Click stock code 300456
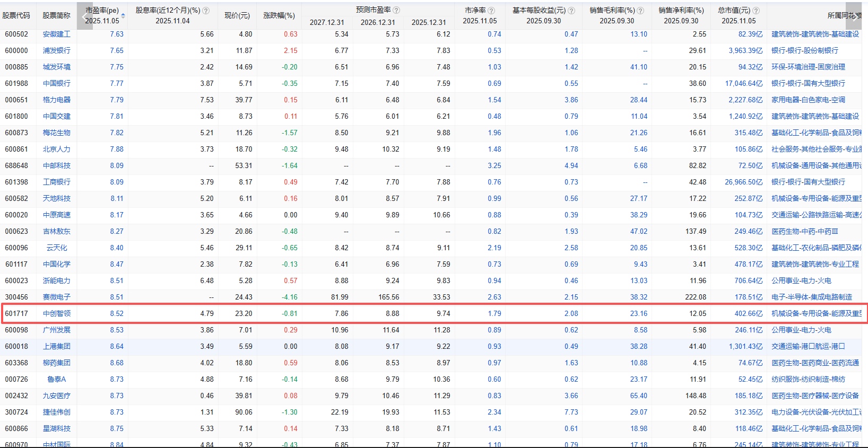The width and height of the screenshot is (868, 448). [x=16, y=297]
